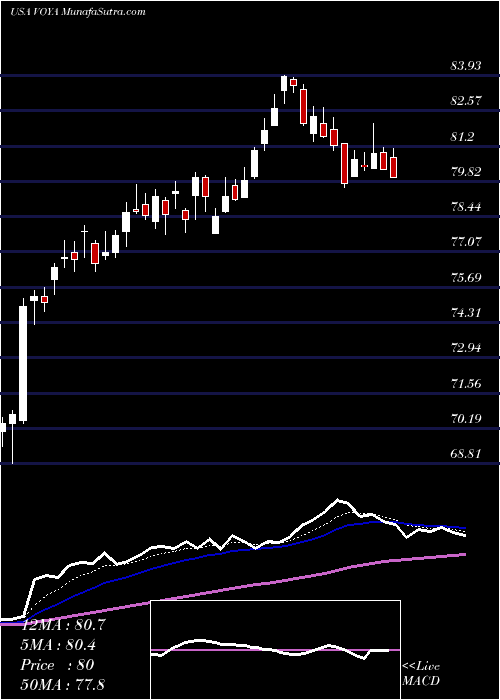Click the 78.44 price axis label
The width and height of the screenshot is (500, 700).
(x=466, y=207)
